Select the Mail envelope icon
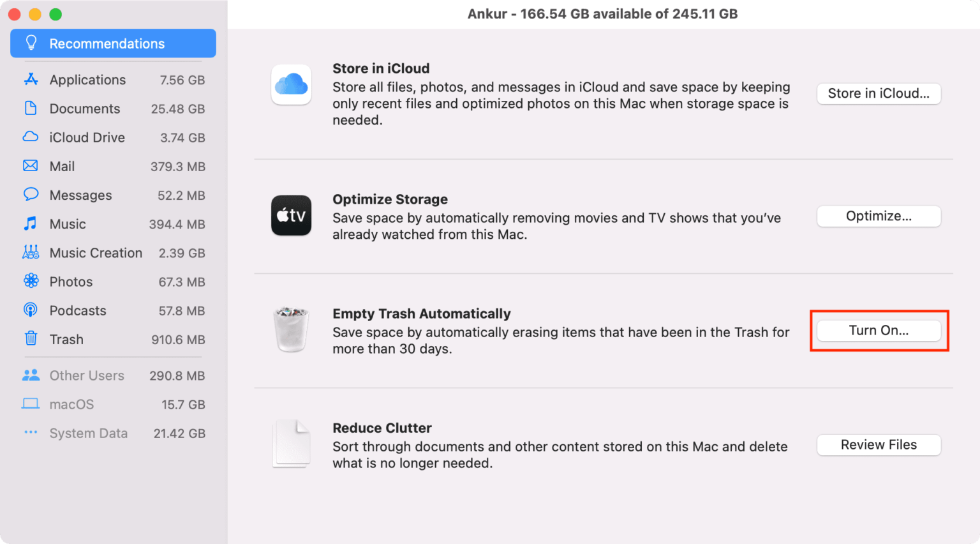Viewport: 980px width, 544px height. click(31, 166)
